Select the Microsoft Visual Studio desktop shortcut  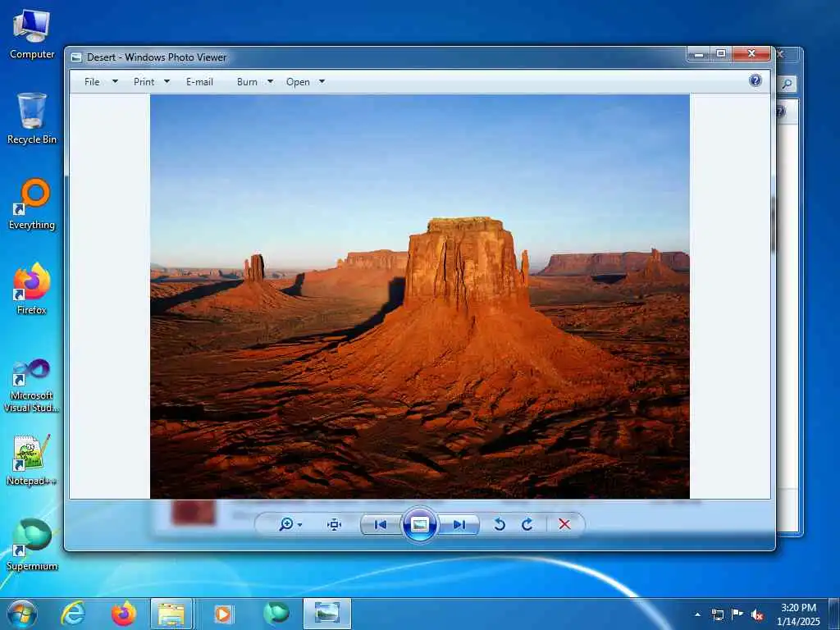click(32, 386)
